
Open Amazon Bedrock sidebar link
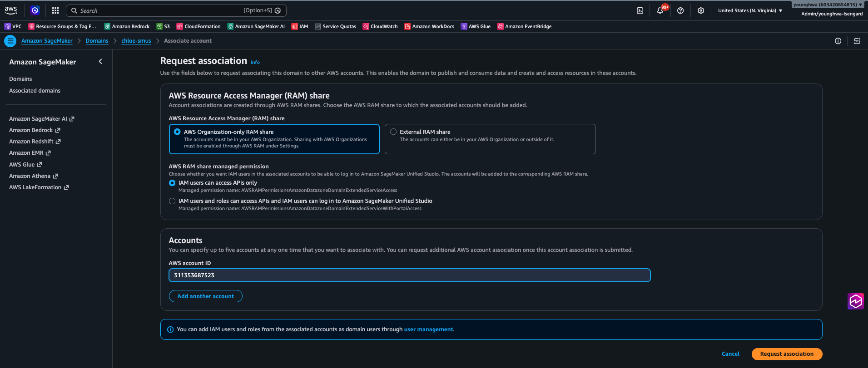click(x=35, y=130)
